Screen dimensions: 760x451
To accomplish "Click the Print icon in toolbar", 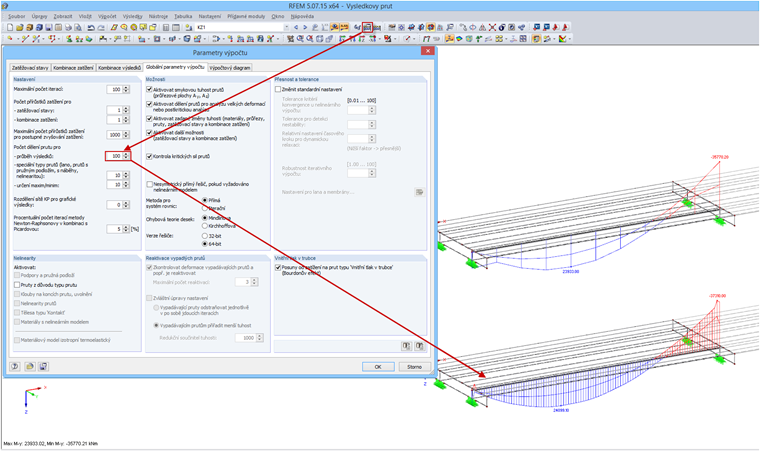I will (x=68, y=28).
